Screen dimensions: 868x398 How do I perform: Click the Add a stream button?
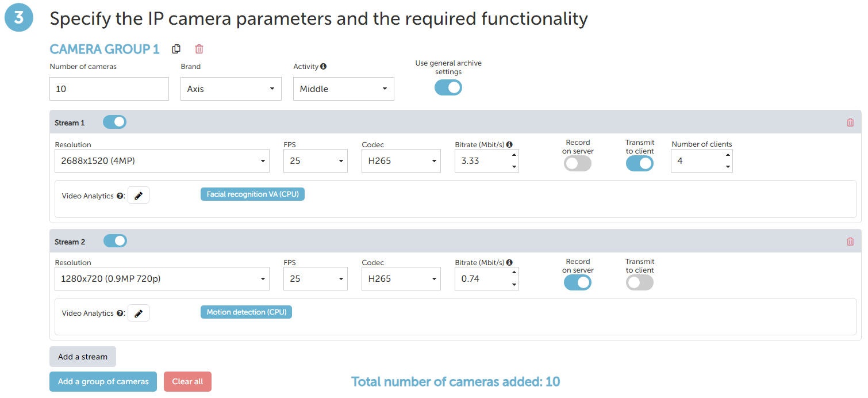click(83, 357)
